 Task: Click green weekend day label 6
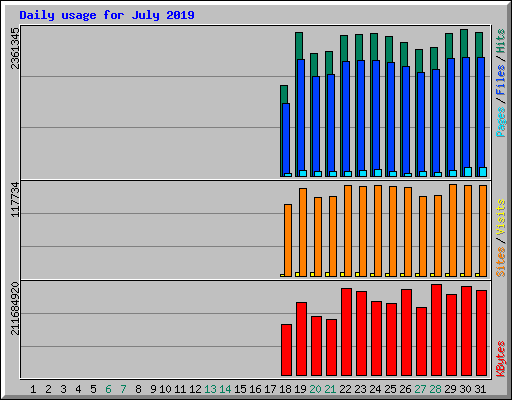coord(108,389)
